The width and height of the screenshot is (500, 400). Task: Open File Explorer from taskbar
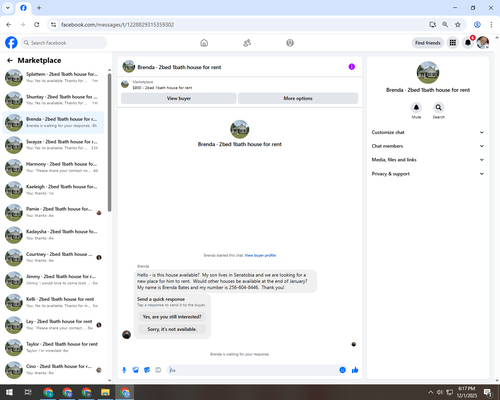click(x=105, y=392)
